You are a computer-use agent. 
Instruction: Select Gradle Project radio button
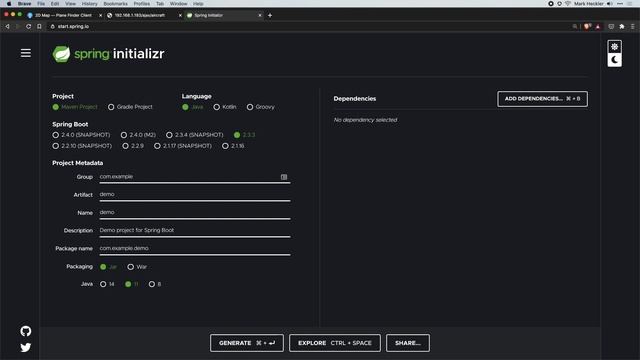tap(111, 107)
